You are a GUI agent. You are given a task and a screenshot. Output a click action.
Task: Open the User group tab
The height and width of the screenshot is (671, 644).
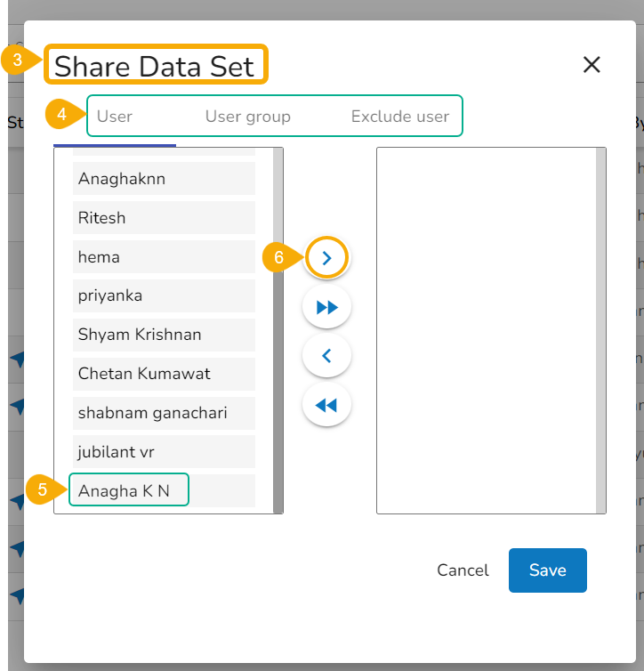[x=247, y=117]
